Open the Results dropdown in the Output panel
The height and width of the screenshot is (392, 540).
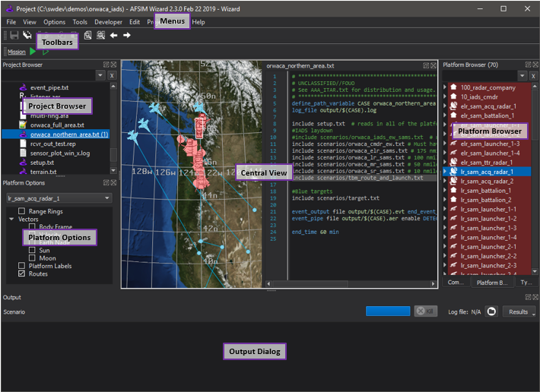(519, 311)
